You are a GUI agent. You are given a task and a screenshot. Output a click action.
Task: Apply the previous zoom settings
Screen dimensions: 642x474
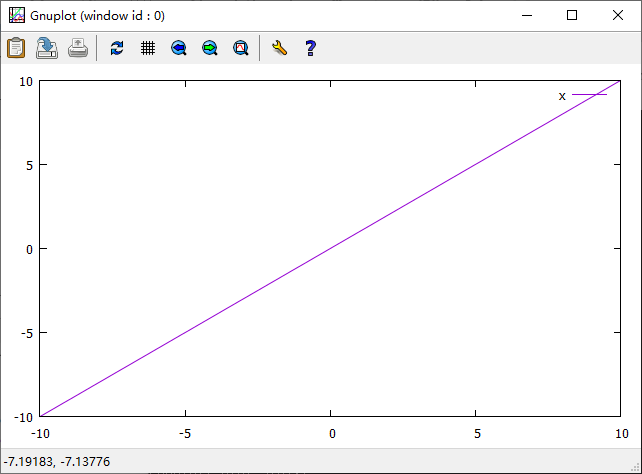[179, 48]
